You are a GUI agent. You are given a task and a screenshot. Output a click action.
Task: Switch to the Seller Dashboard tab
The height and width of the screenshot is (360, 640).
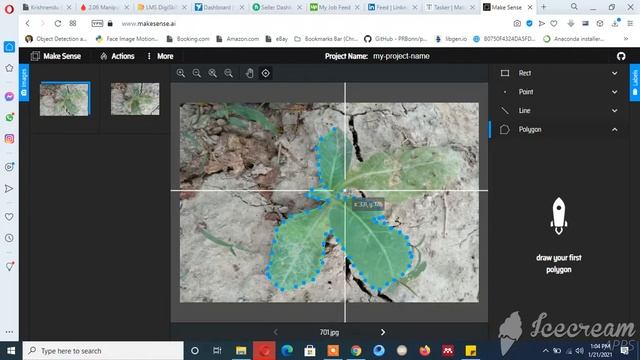pyautogui.click(x=277, y=7)
